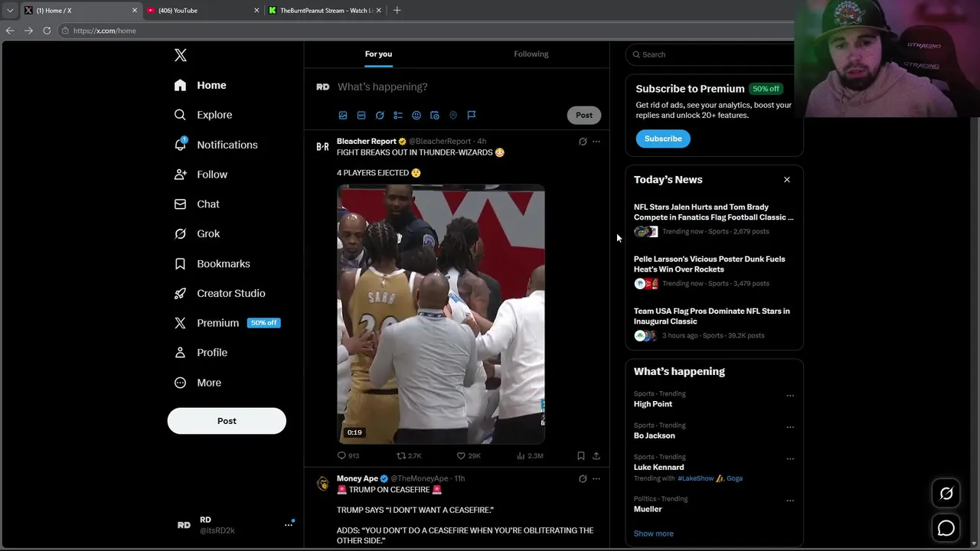Open Notifications in the sidebar

pyautogui.click(x=217, y=145)
